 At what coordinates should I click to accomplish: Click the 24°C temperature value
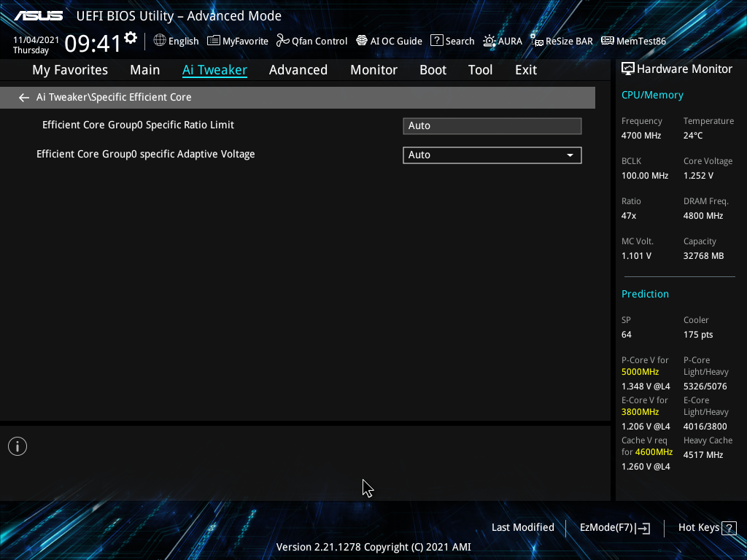click(693, 136)
